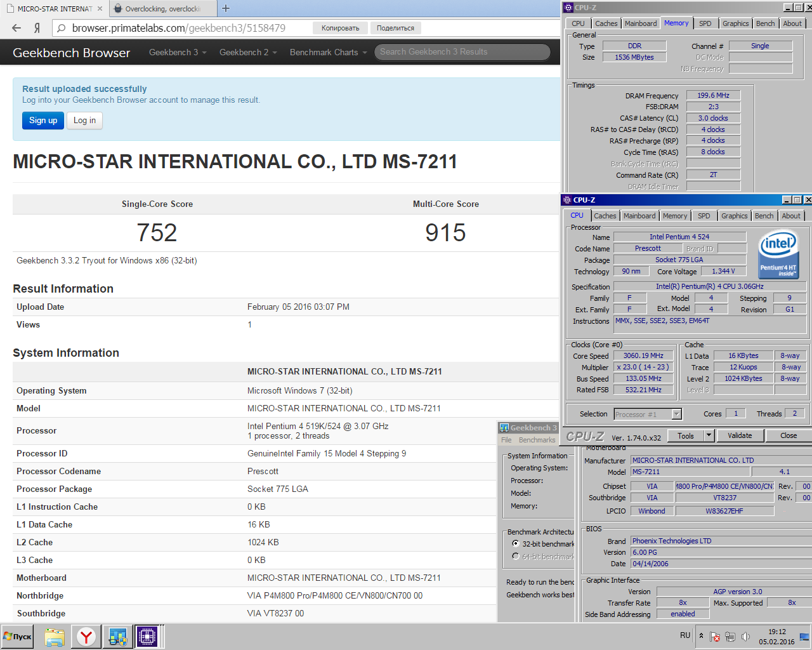Open the Geekbench 3 dropdown menu
This screenshot has height=650, width=812.
178,52
